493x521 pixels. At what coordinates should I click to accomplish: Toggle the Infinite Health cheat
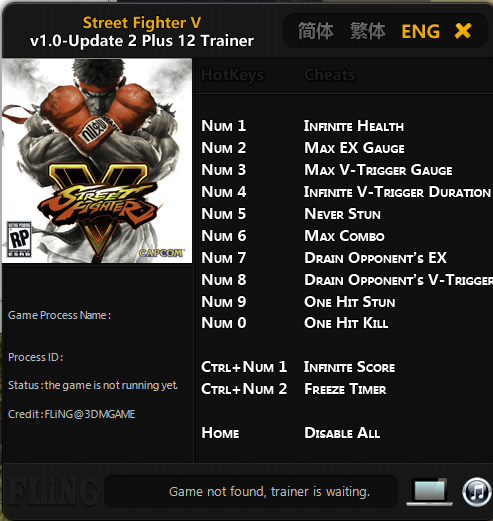tap(354, 126)
